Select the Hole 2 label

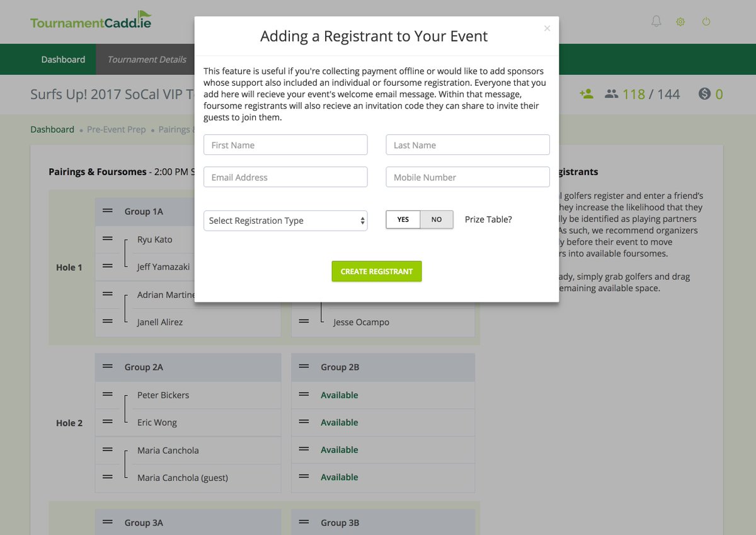point(69,423)
